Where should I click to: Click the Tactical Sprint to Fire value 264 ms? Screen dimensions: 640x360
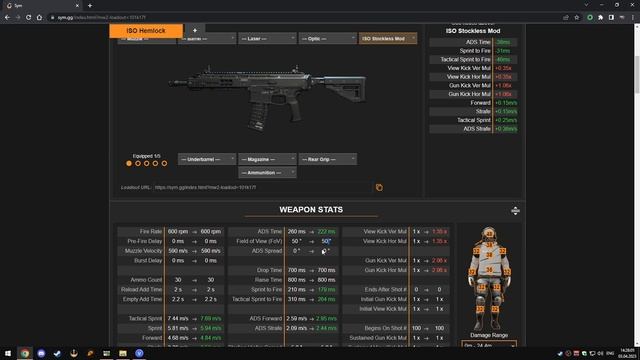tap(326, 299)
